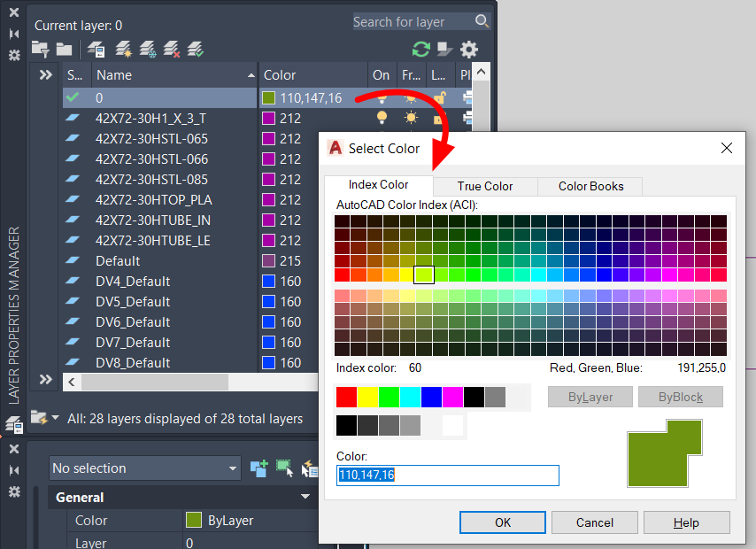Click Color ByLayer property value
756x549 pixels.
click(251, 520)
